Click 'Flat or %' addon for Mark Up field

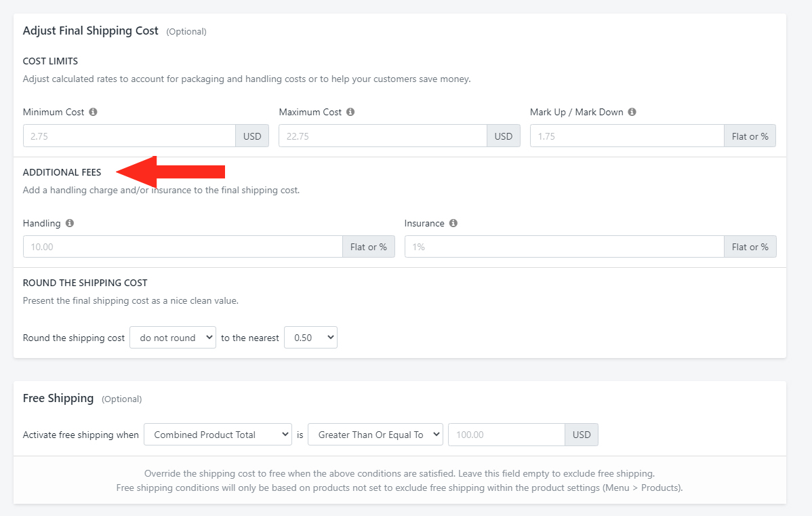[x=750, y=136]
